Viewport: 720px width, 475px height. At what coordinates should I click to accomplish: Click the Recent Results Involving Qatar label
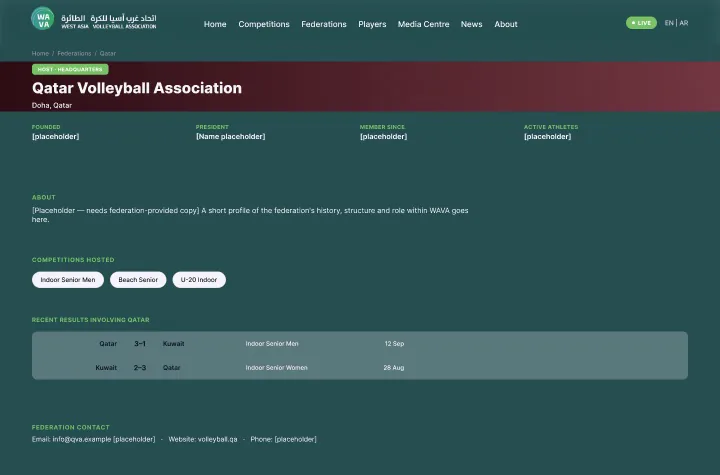pos(90,320)
